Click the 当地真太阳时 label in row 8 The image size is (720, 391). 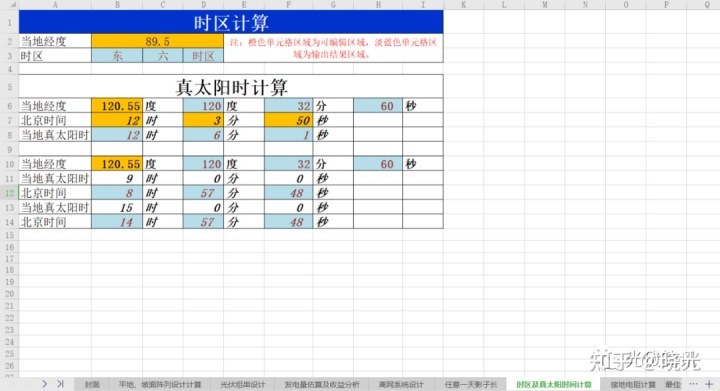(55, 135)
